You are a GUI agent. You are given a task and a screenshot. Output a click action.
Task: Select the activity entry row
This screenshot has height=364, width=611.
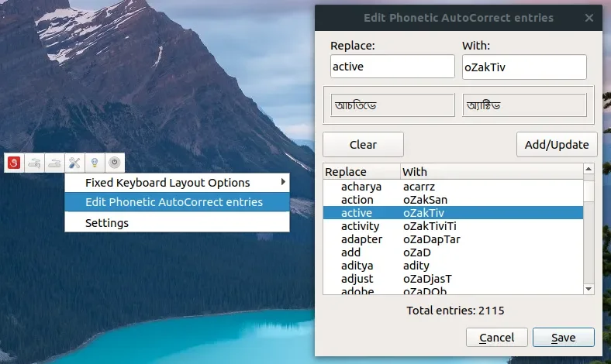[x=453, y=226]
